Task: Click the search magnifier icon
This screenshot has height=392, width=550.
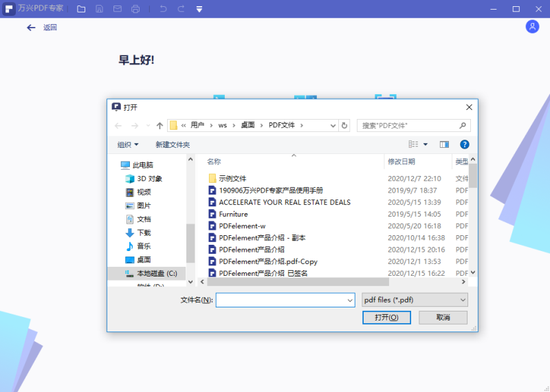Action: click(463, 125)
